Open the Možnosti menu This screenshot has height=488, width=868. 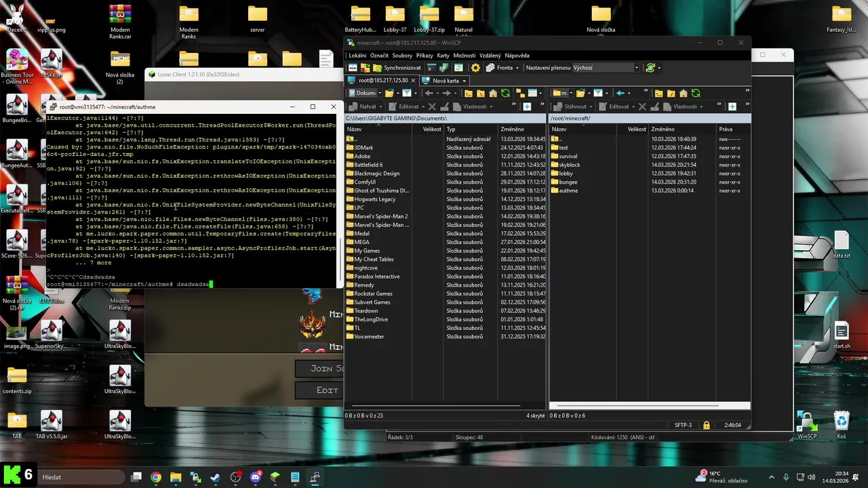click(465, 56)
